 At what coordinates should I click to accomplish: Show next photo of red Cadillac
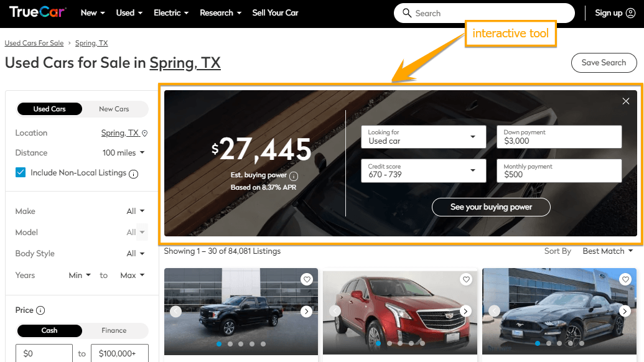(x=465, y=311)
